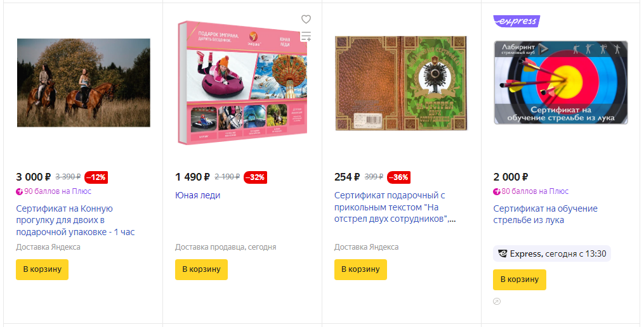Open the Юная леди product link

click(x=198, y=195)
